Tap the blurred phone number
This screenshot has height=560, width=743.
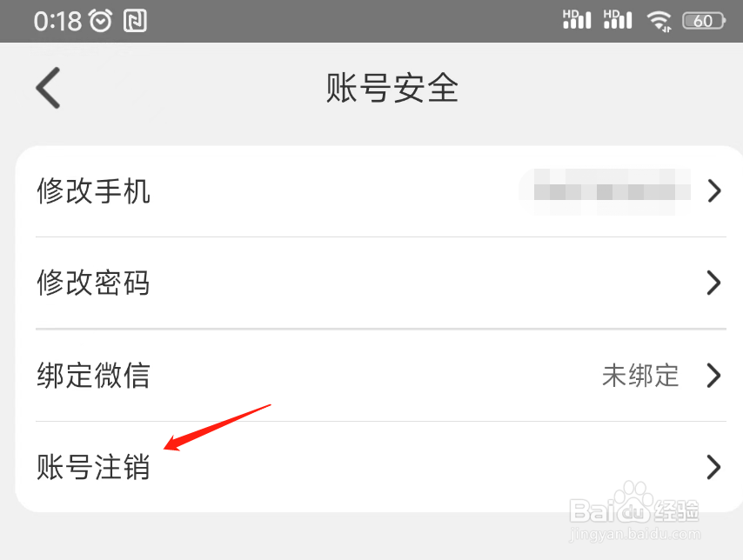coord(606,192)
